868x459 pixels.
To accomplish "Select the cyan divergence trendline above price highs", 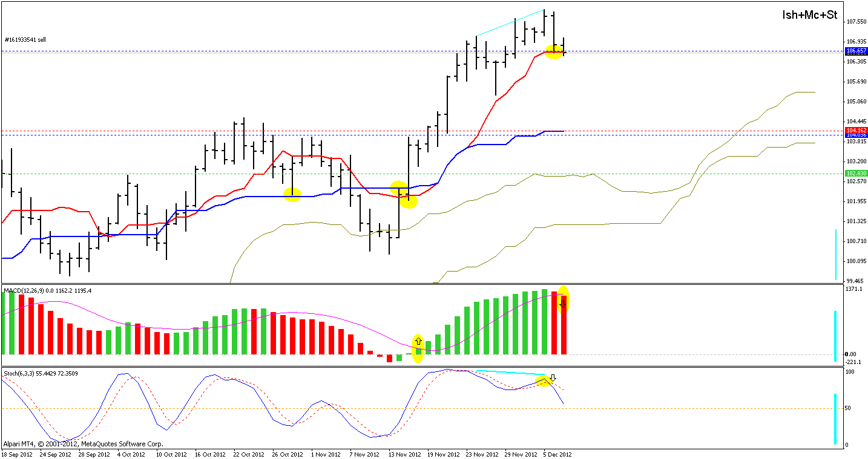I will [510, 22].
